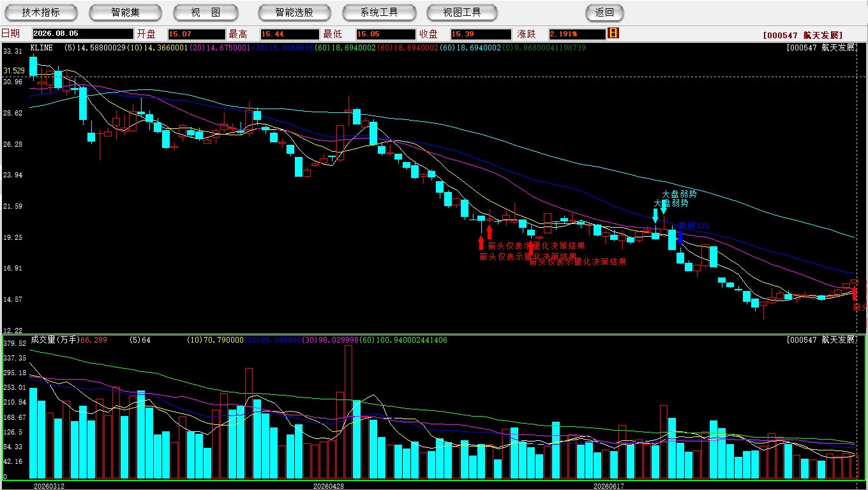Click the white [000547 航天发展] label in K-line panel
This screenshot has height=490, width=868.
(x=821, y=48)
